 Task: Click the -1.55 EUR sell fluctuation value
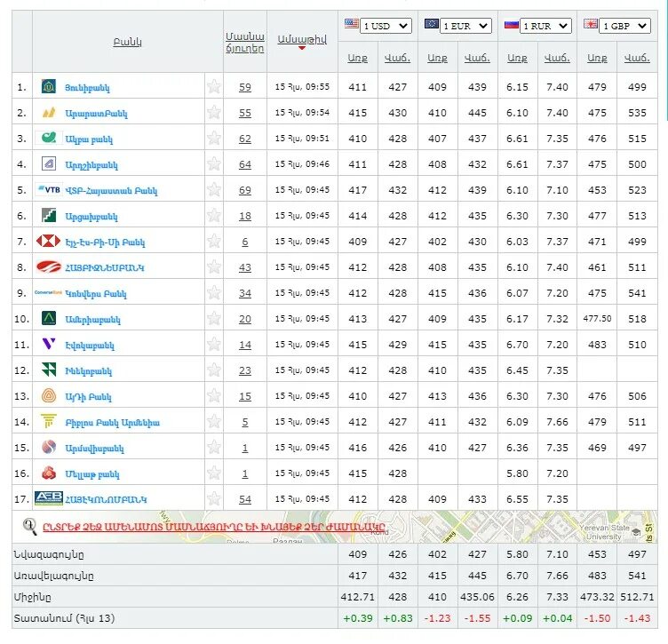point(477,618)
